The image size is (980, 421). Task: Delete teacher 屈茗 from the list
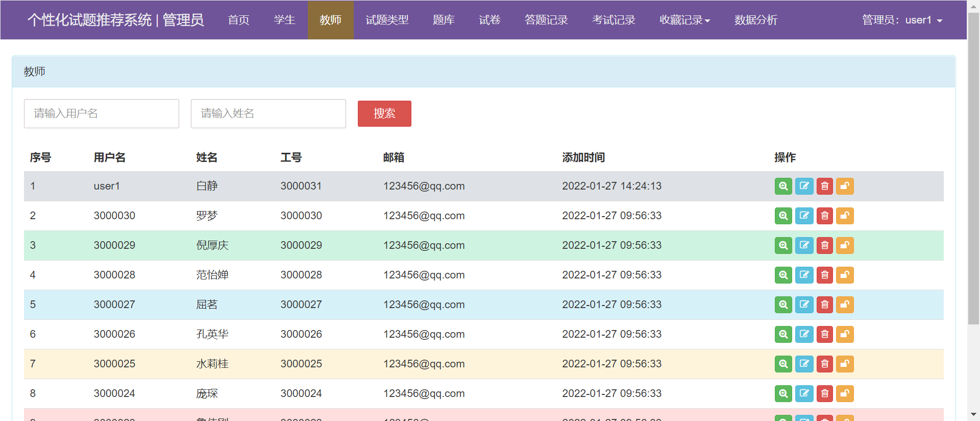point(824,305)
